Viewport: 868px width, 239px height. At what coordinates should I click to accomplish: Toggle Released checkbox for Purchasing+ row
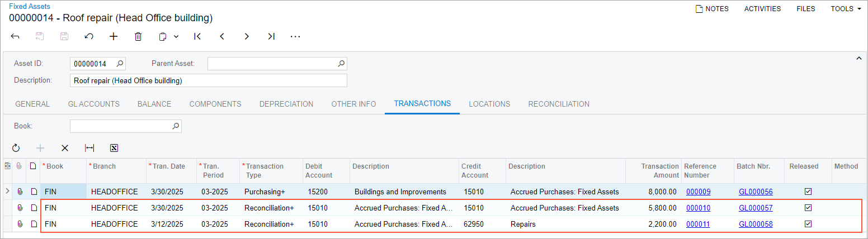point(808,192)
